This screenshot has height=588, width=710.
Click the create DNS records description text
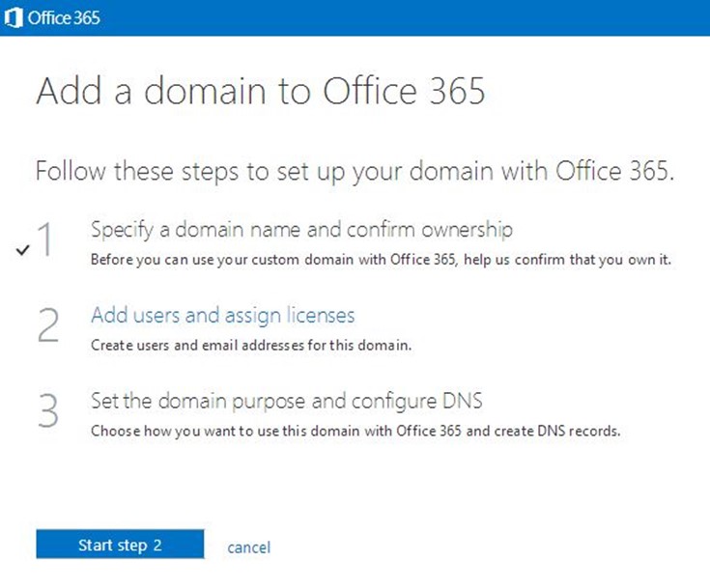click(x=355, y=431)
